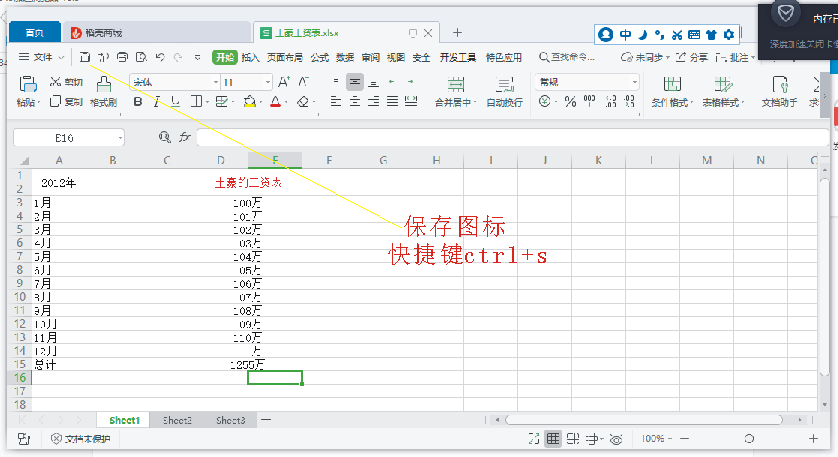Screen dimensions: 838x457
Task: Click the print icon in the quick toolbar
Action: [x=122, y=57]
